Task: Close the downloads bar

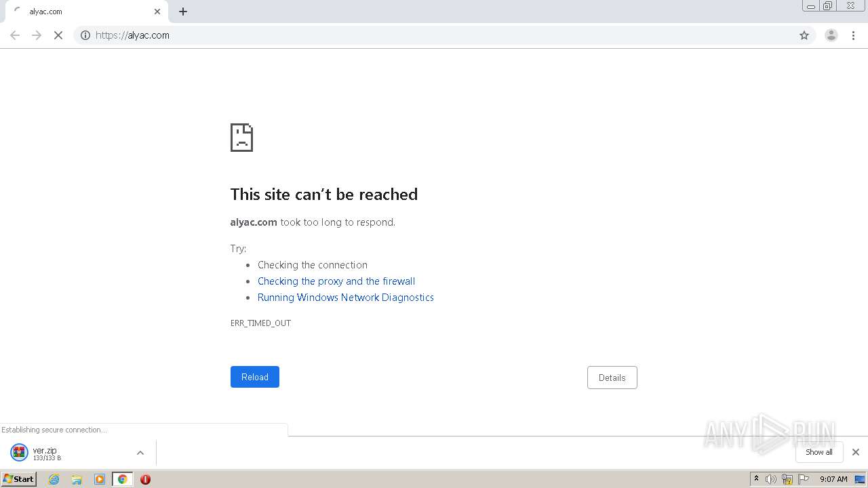Action: click(856, 452)
